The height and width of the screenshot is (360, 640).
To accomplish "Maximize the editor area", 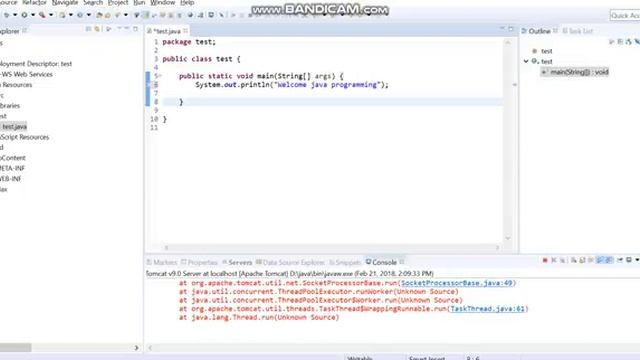I will click(x=511, y=29).
